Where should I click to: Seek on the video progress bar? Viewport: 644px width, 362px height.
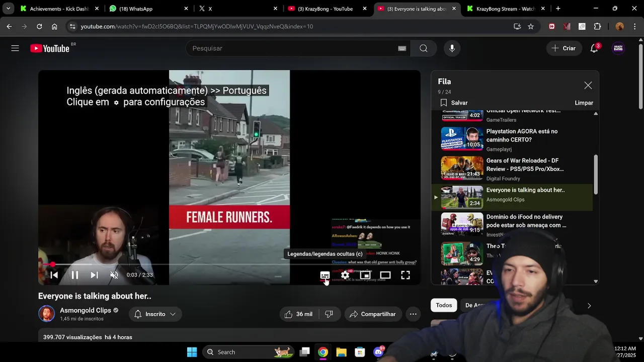point(229,264)
